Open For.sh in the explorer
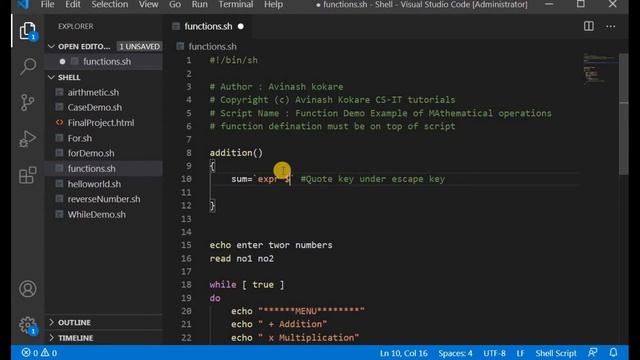 coord(80,138)
